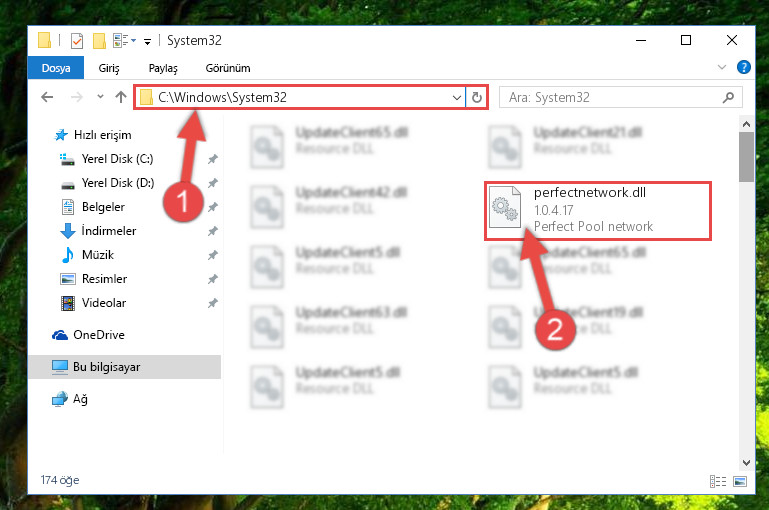Click the Back navigation arrow
769x510 pixels.
tap(47, 97)
